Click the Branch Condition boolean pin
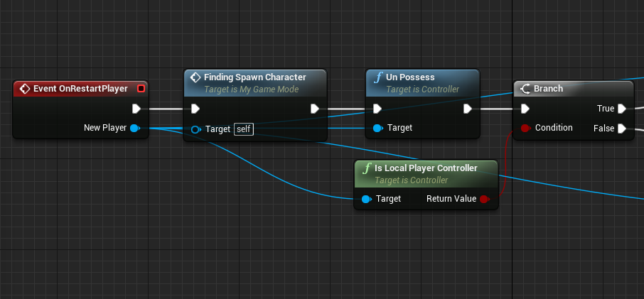 [525, 128]
